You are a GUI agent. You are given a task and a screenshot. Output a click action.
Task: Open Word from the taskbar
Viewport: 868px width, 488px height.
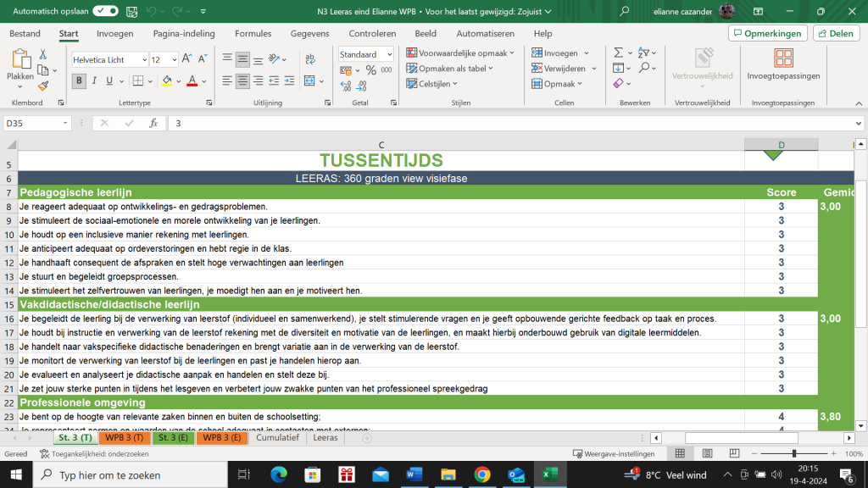point(415,474)
